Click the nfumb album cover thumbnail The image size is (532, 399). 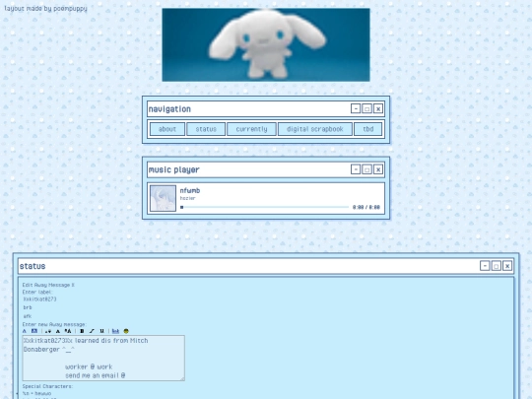click(x=163, y=198)
